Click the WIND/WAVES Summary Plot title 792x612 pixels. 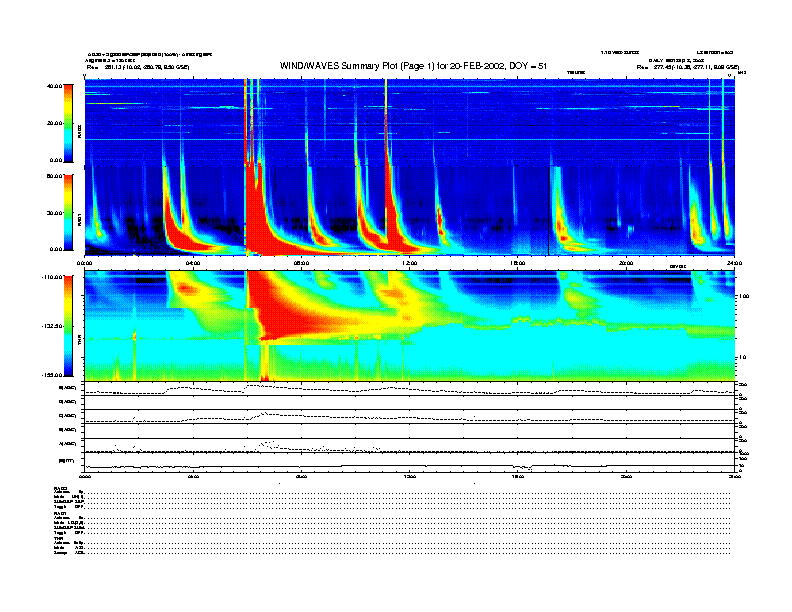413,66
